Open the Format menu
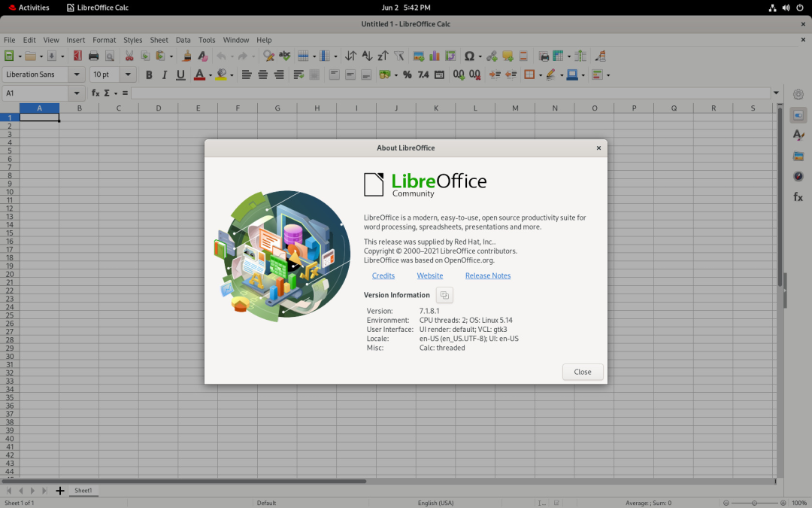Screen dimensions: 812x508 click(104, 40)
